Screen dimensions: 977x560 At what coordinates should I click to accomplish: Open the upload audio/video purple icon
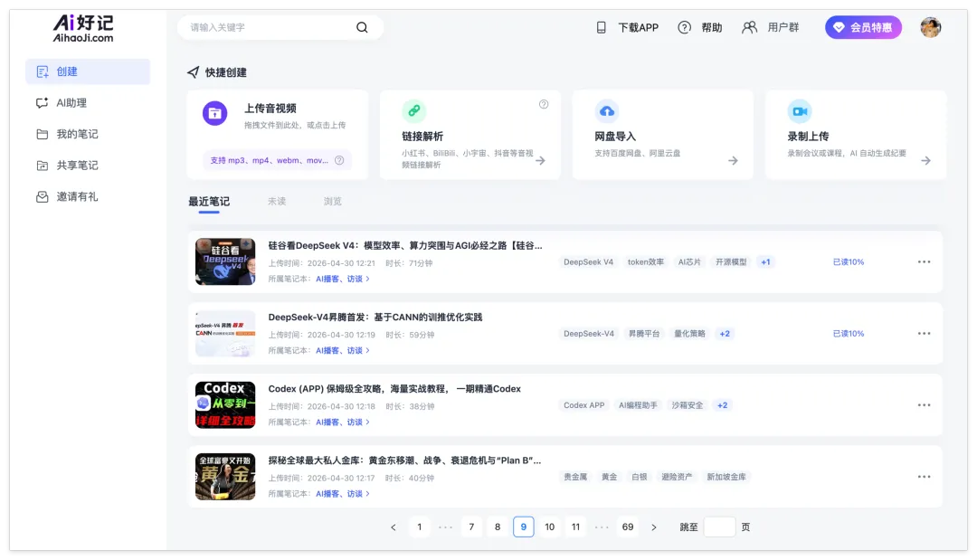pos(215,113)
